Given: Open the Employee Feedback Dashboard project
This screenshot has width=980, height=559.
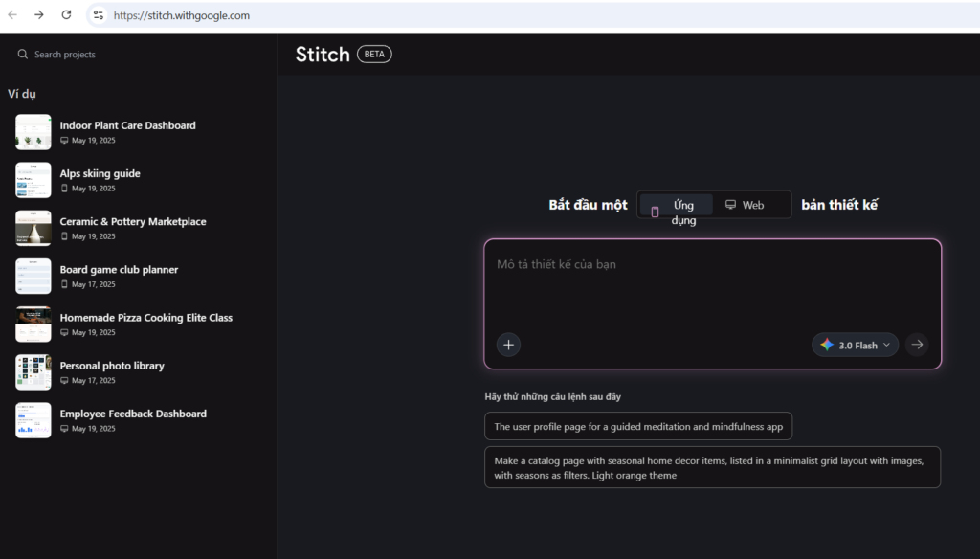Looking at the screenshot, I should 133,413.
